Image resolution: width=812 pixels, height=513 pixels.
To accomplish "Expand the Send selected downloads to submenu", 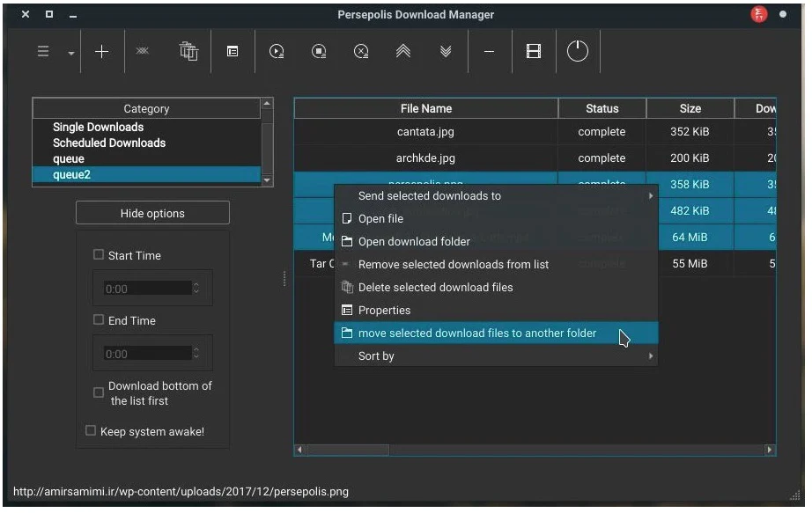I will tap(496, 196).
